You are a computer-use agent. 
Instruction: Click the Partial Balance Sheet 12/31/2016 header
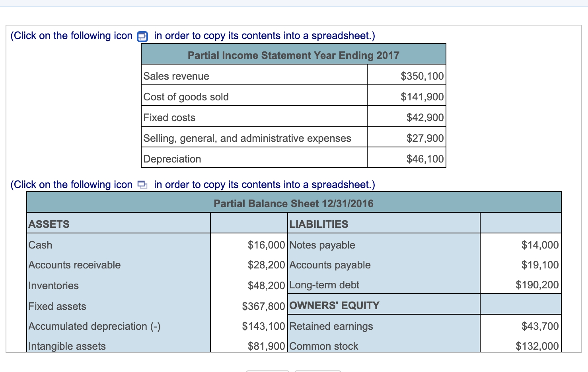pos(293,204)
